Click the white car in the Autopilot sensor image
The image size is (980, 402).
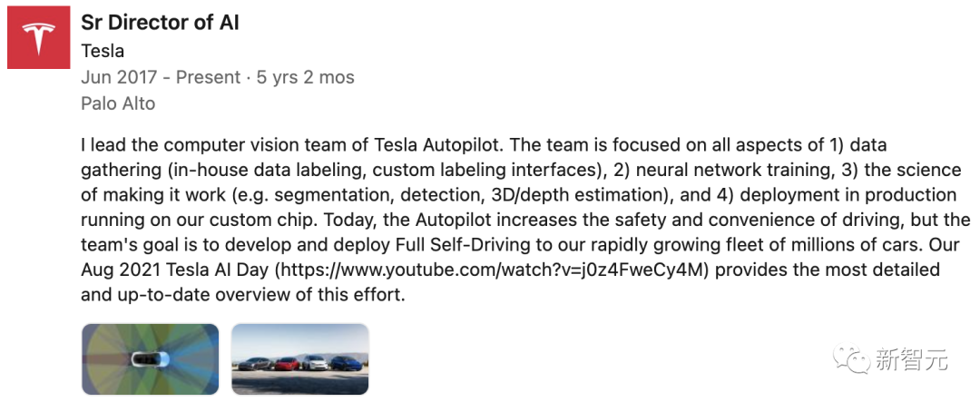[x=146, y=359]
